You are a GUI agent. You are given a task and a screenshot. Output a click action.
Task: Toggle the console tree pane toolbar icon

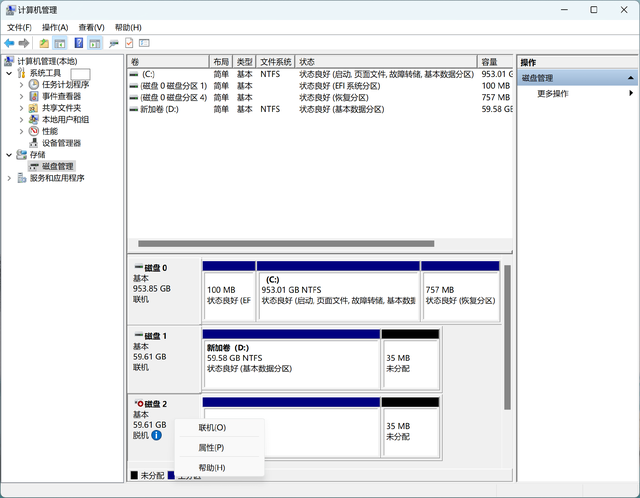(x=60, y=43)
